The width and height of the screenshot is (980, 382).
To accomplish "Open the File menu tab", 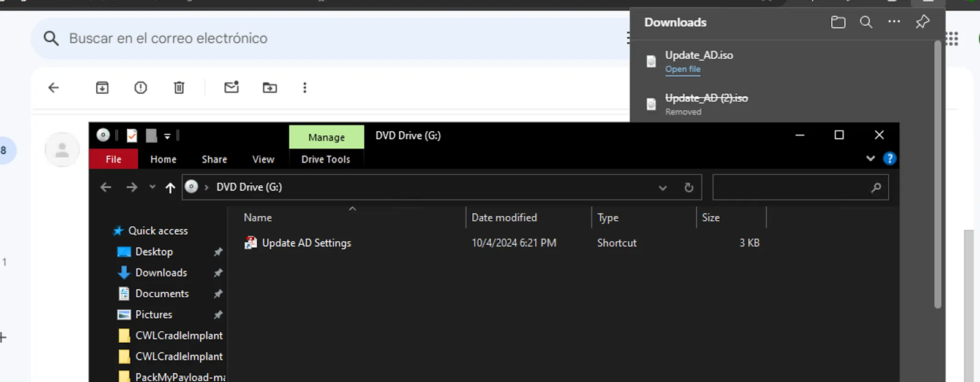I will coord(113,159).
